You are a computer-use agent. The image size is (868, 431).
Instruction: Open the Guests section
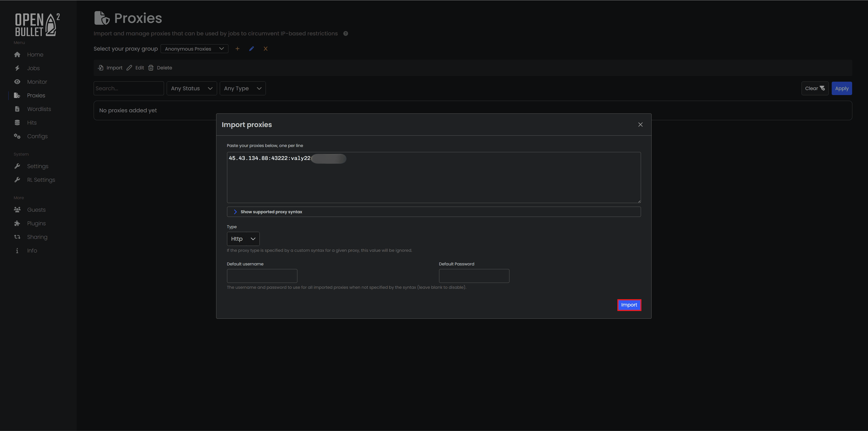(x=36, y=209)
